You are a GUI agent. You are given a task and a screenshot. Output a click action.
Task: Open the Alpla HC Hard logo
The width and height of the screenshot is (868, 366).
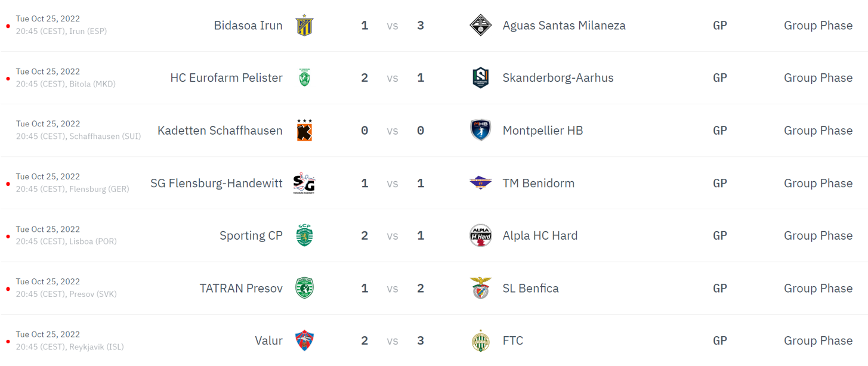point(480,235)
